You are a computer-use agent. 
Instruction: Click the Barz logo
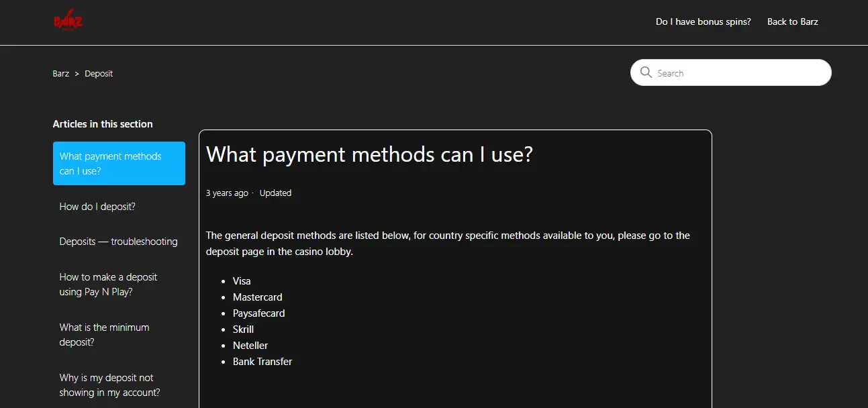point(68,21)
